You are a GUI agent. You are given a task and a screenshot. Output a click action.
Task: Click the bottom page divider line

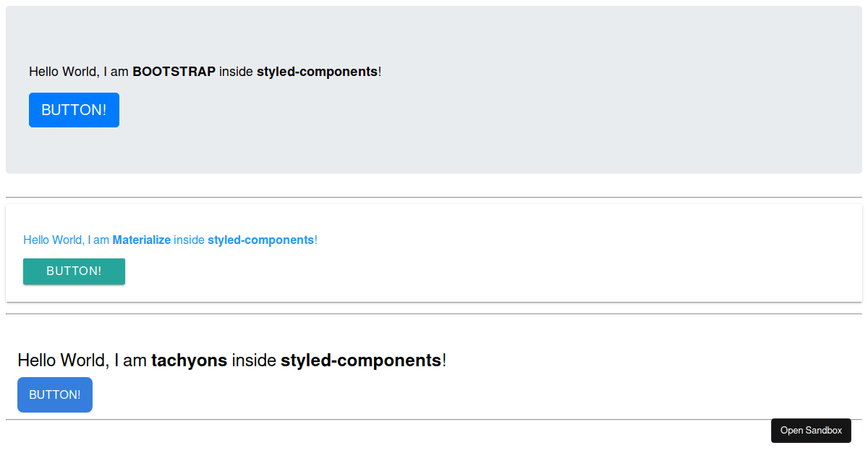coord(362,420)
